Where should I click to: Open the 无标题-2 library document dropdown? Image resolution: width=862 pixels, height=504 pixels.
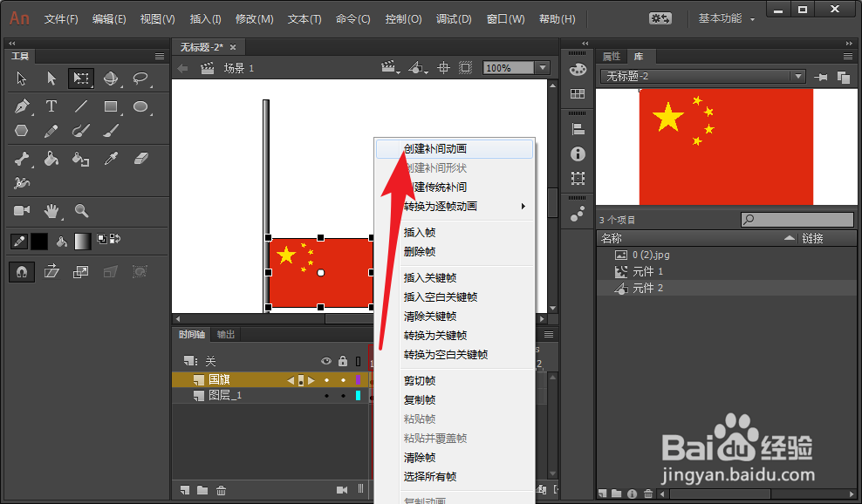coord(798,77)
